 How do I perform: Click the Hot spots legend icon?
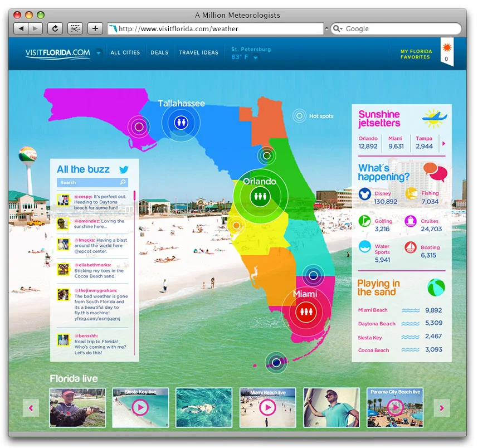coord(299,116)
